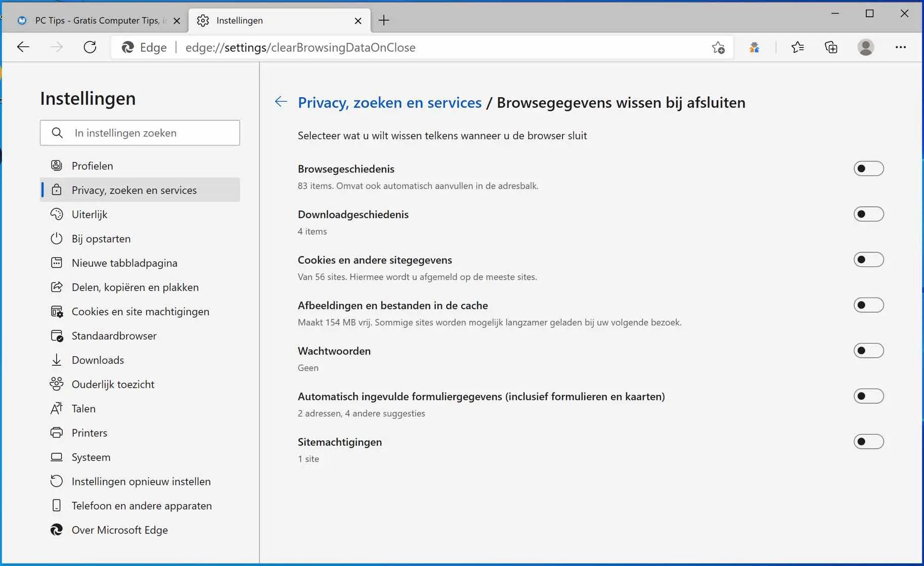Open a new tab with the plus button
The width and height of the screenshot is (924, 566).
point(384,20)
